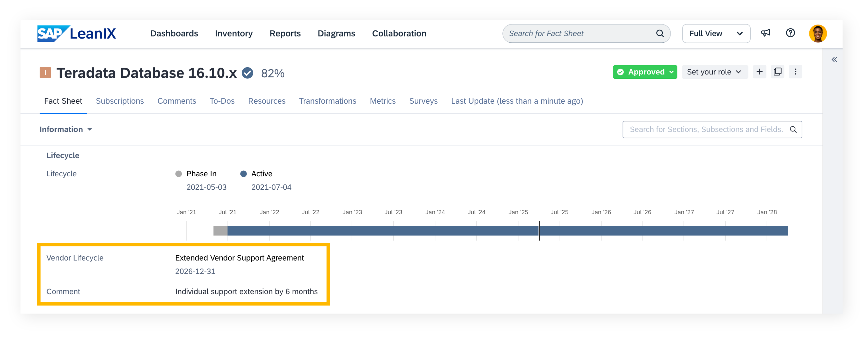
Task: Click the copy fact sheet icon
Action: (777, 72)
